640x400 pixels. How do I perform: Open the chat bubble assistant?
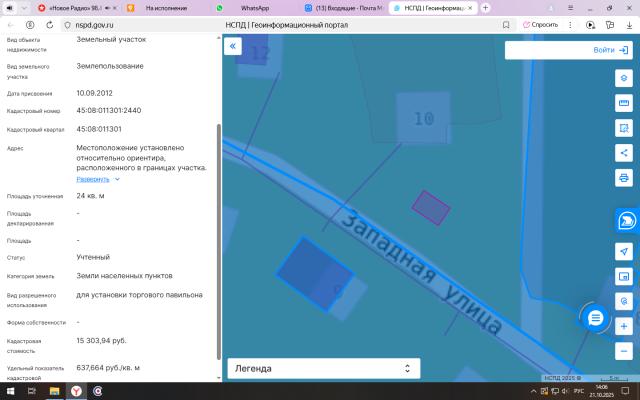pos(596,318)
